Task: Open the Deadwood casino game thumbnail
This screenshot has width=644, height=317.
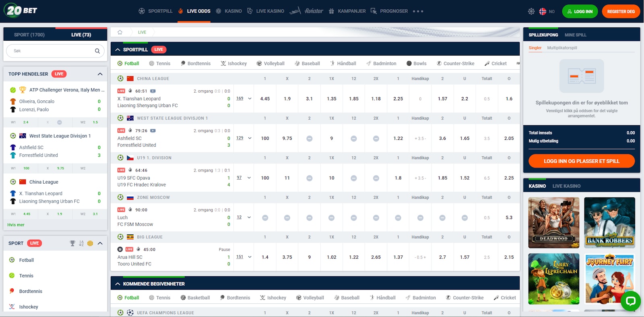Action: click(x=553, y=222)
